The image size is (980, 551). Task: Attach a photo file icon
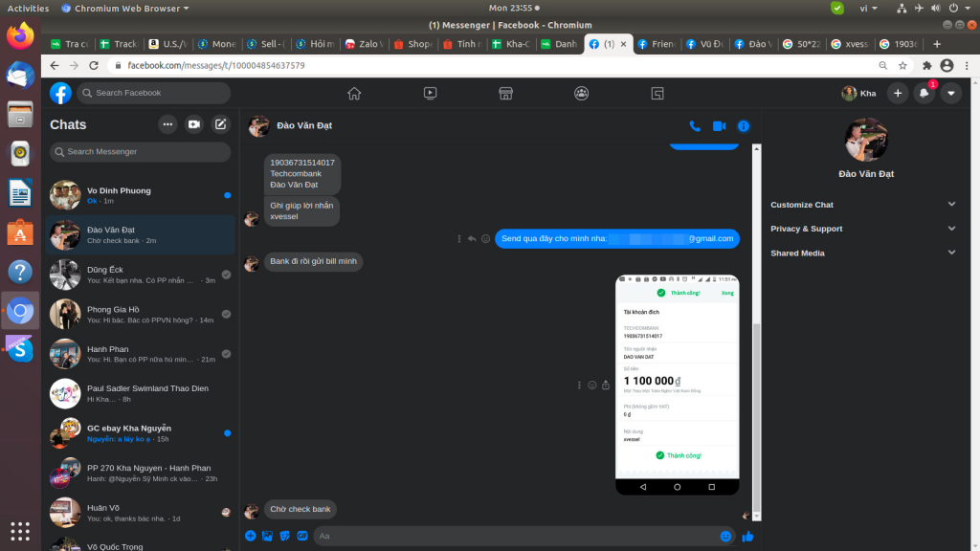268,536
